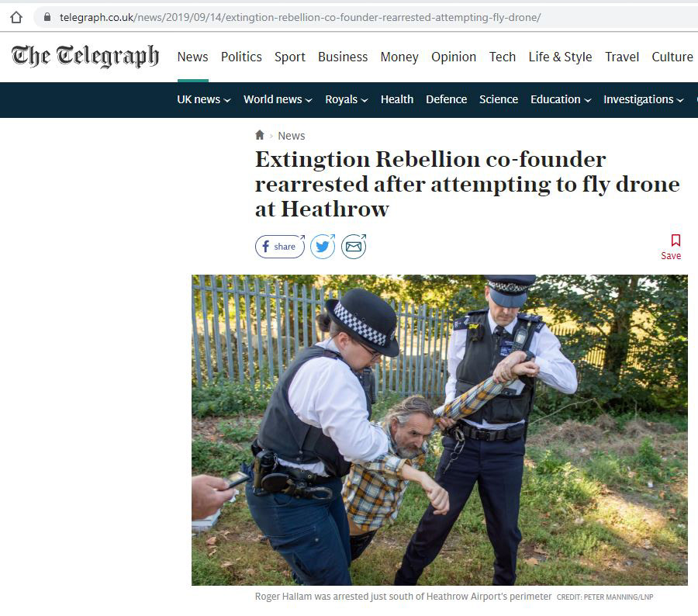Click the browser home icon
This screenshot has height=616, width=698.
coord(16,17)
